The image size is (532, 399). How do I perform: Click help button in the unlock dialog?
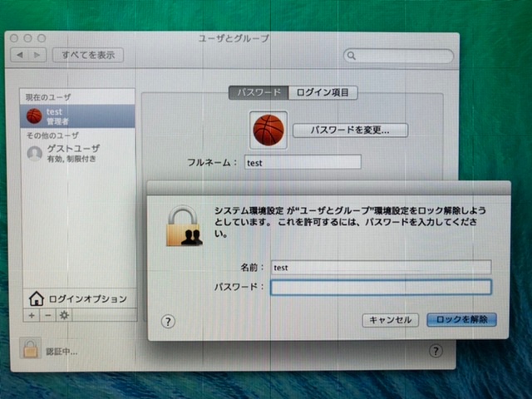[168, 320]
